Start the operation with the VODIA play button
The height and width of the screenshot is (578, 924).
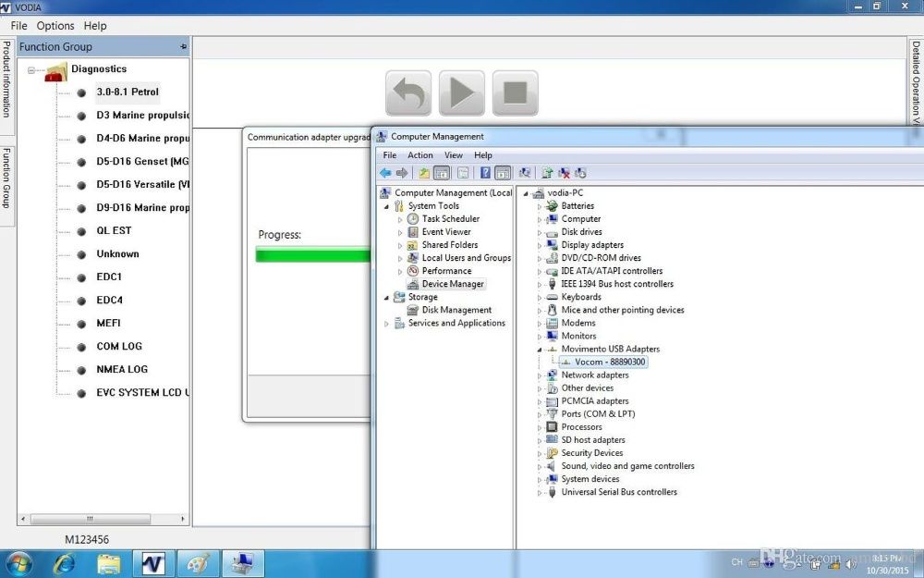(461, 93)
